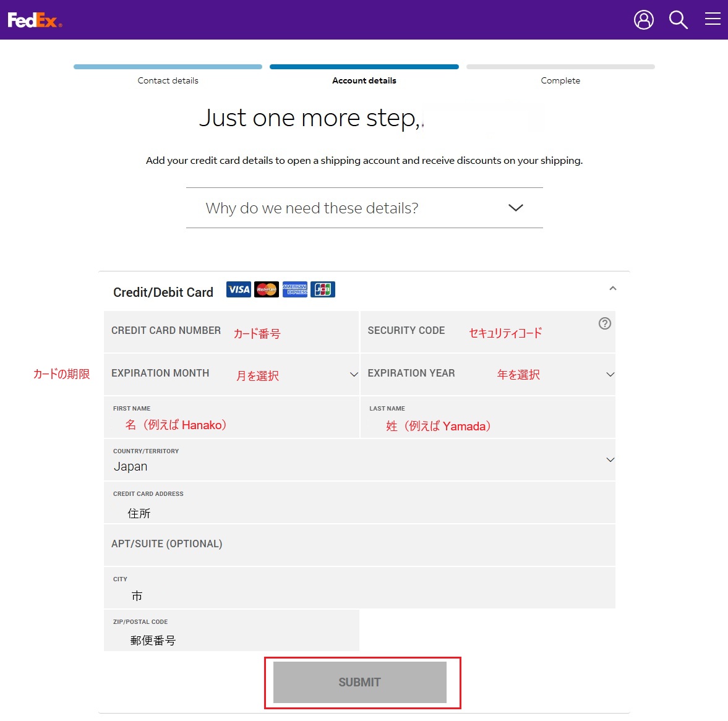Click the security code help icon
The height and width of the screenshot is (721, 728).
click(x=604, y=323)
